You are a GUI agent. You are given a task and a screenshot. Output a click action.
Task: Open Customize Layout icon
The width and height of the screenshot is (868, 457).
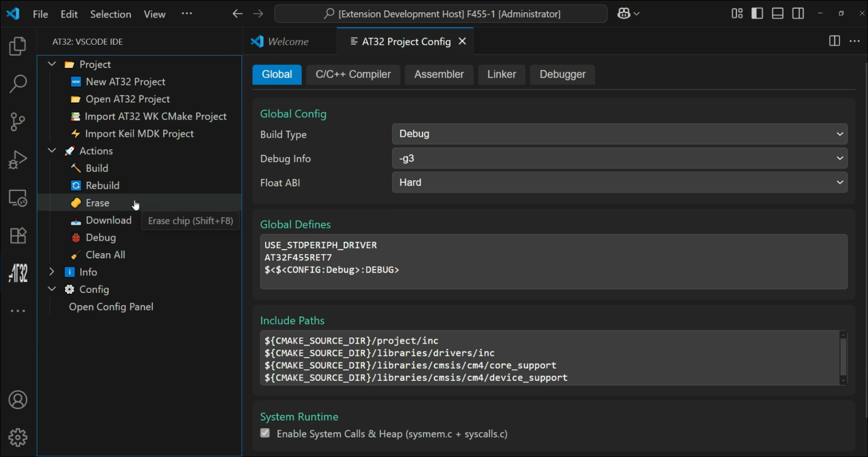(x=737, y=13)
